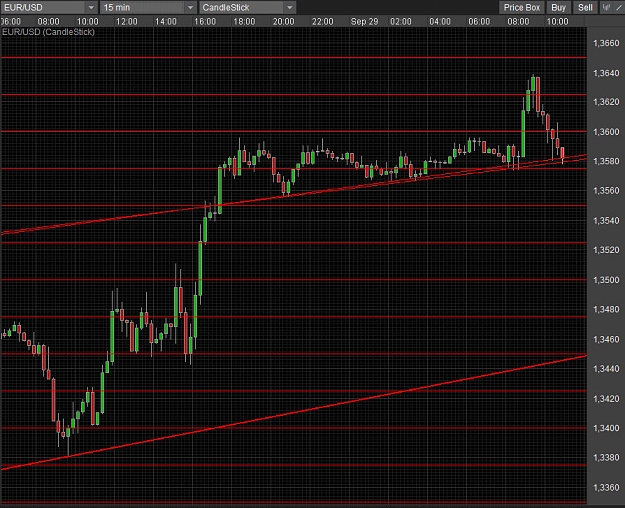Click the 1,3400 price axis label
The image size is (625, 508).
click(606, 428)
